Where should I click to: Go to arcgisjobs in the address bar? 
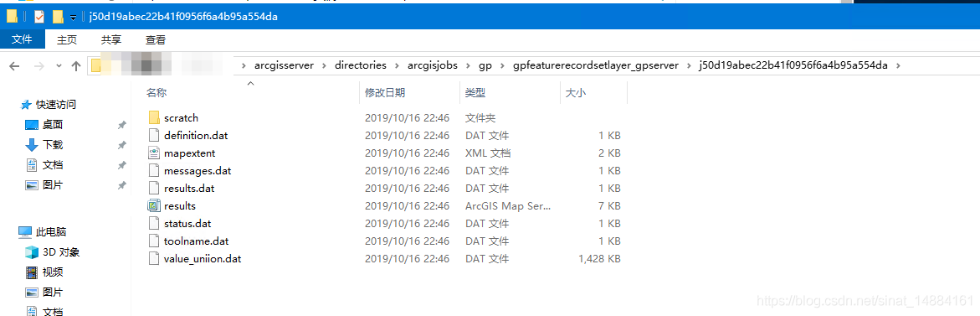(x=433, y=65)
